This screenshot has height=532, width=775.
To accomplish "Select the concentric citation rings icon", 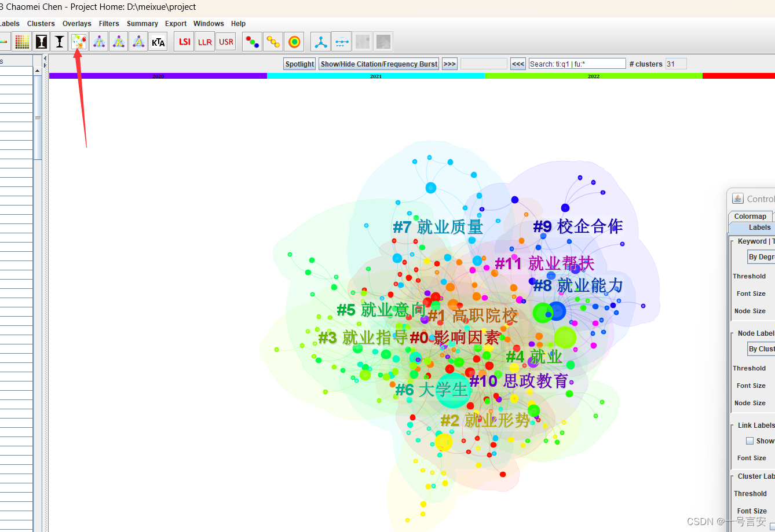I will [x=294, y=42].
